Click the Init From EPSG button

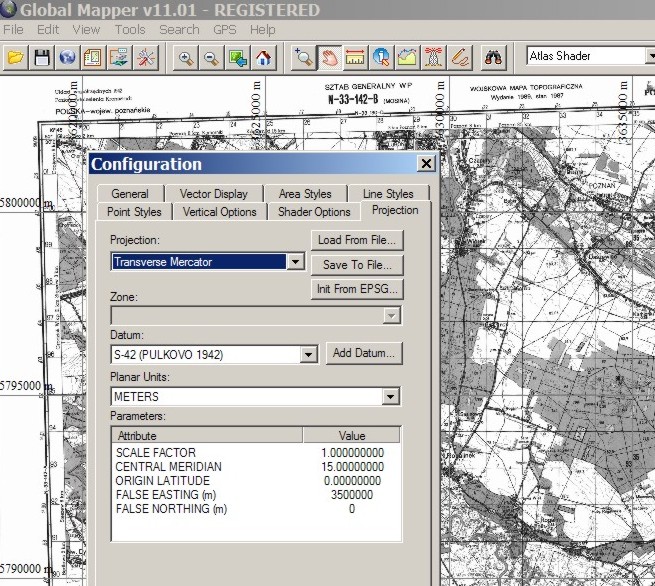point(357,289)
